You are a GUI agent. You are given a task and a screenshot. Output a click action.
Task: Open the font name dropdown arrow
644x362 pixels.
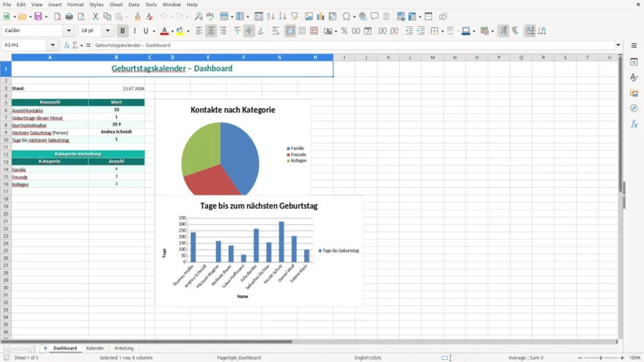(69, 30)
